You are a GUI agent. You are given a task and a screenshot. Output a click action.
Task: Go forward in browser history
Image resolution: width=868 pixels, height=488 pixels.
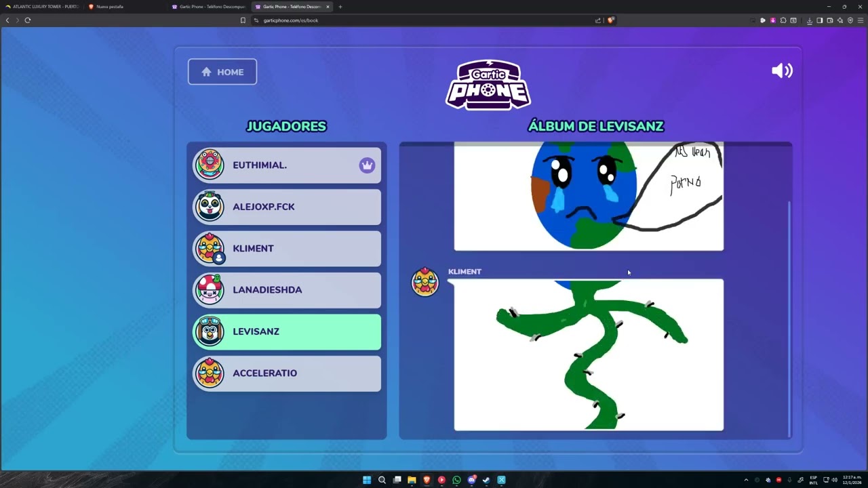[18, 20]
